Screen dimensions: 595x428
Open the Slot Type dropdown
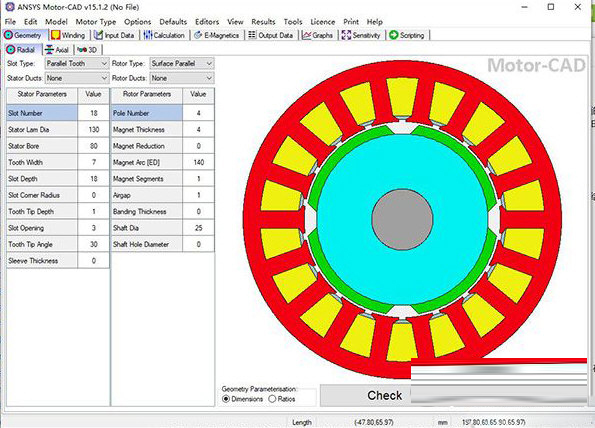point(77,63)
